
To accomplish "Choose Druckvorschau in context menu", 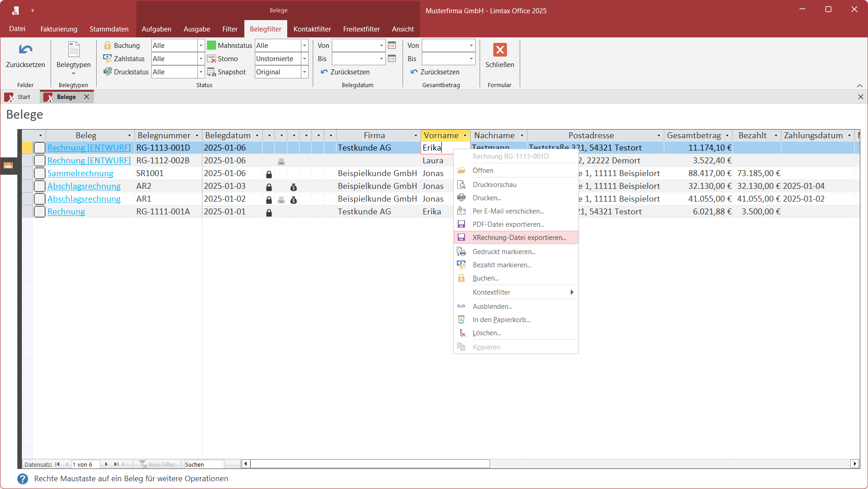I will 516,185.
